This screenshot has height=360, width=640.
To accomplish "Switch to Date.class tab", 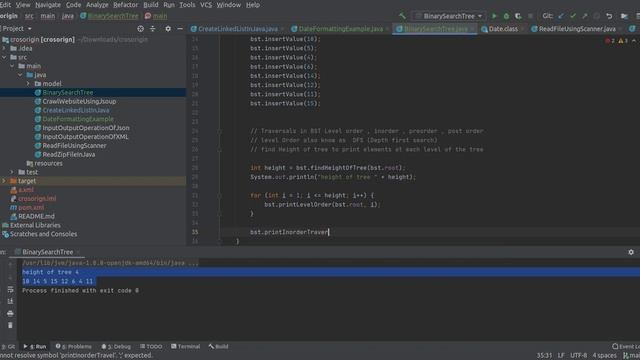I will coord(503,29).
